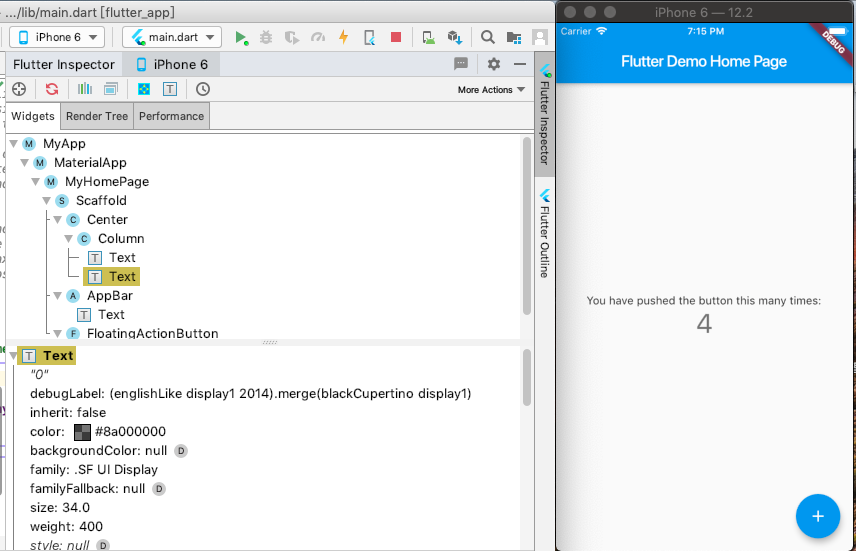This screenshot has height=551, width=856.
Task: Select the MyHomePage widget row
Action: coord(97,182)
